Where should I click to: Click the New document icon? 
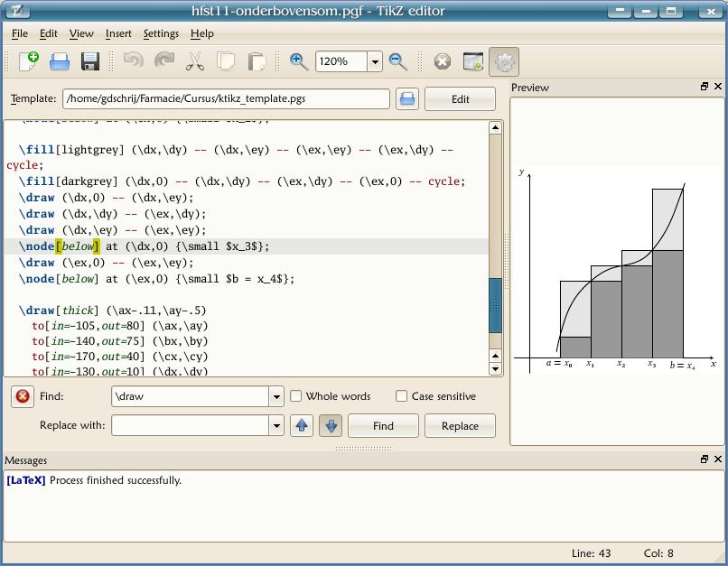[x=29, y=61]
